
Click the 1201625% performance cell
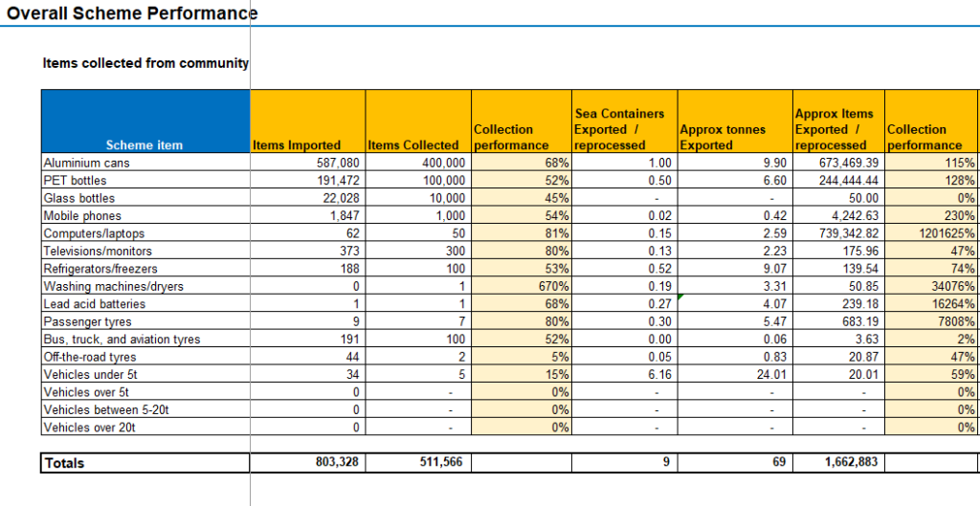click(931, 233)
